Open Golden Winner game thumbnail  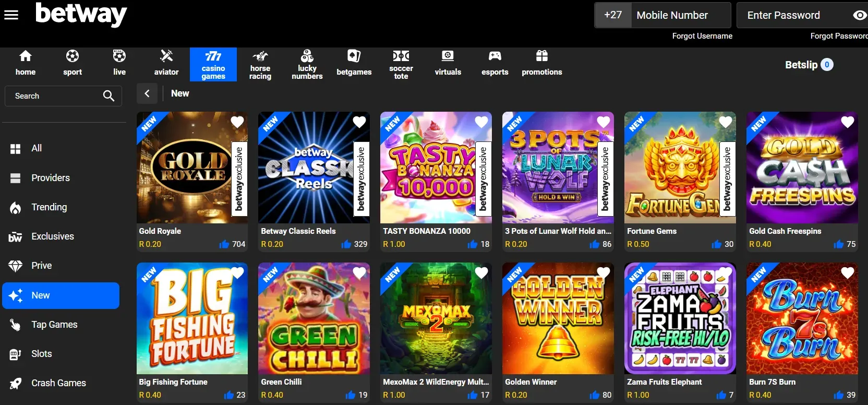(x=558, y=318)
